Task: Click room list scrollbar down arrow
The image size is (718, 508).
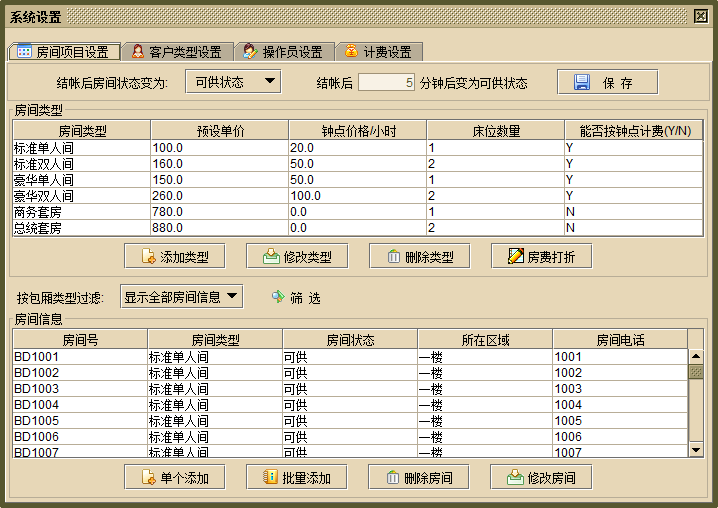Action: click(696, 450)
